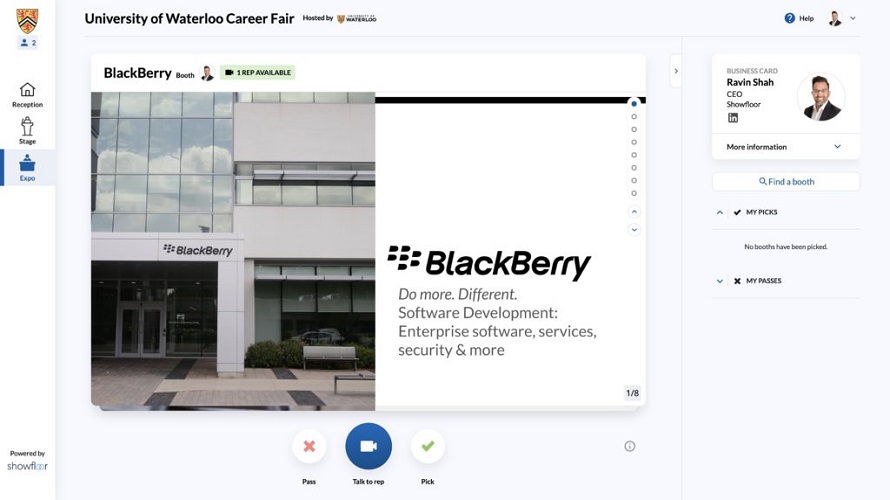Select the fifth slide indicator dot
Viewport: 890px width, 500px height.
(x=634, y=155)
